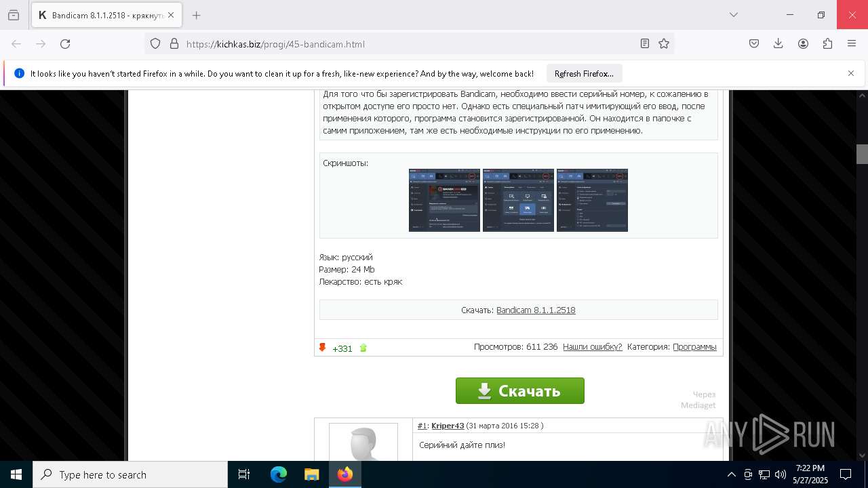
Task: Upvote with the green arrow icon
Action: (x=363, y=348)
